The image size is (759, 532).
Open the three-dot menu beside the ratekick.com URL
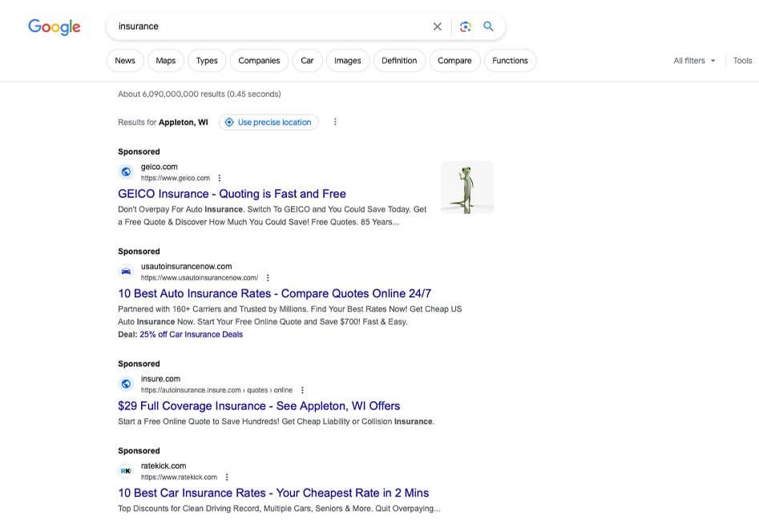[x=227, y=477]
